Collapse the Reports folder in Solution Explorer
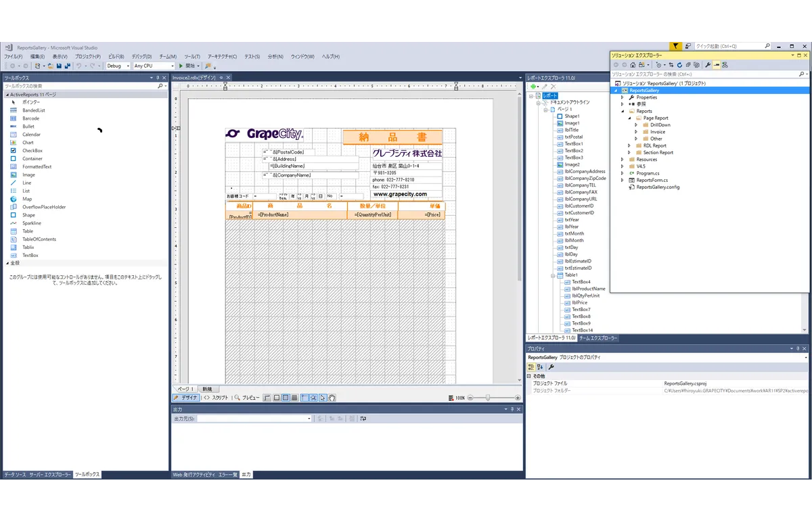The height and width of the screenshot is (514, 812). click(x=623, y=111)
